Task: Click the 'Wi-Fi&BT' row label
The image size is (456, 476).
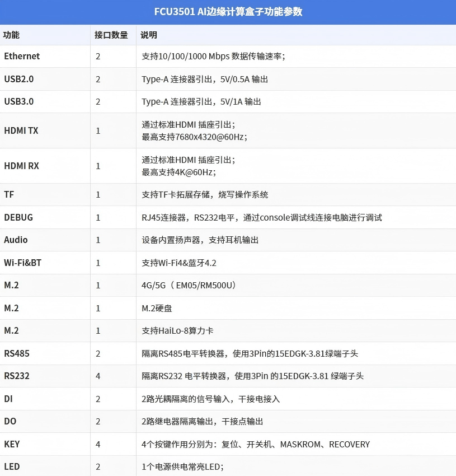Action: click(x=22, y=263)
